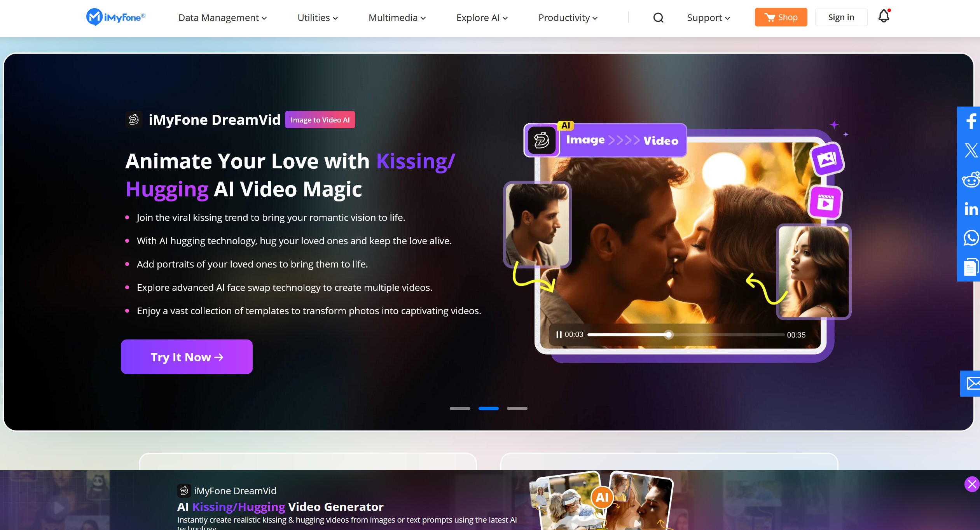Image resolution: width=980 pixels, height=530 pixels.
Task: Click the pink video clip icon on preview
Action: pos(825,202)
